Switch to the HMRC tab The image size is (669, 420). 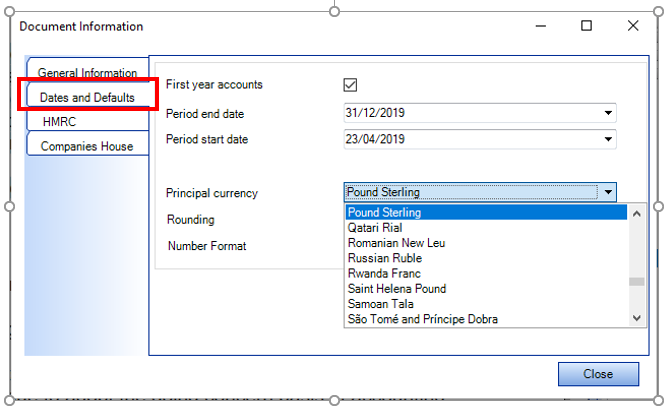coord(59,121)
